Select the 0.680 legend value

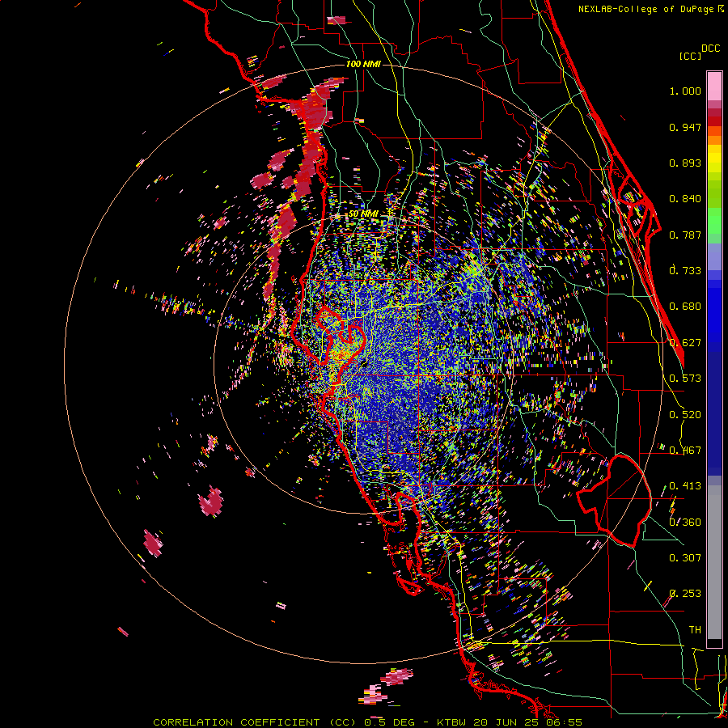coord(685,307)
